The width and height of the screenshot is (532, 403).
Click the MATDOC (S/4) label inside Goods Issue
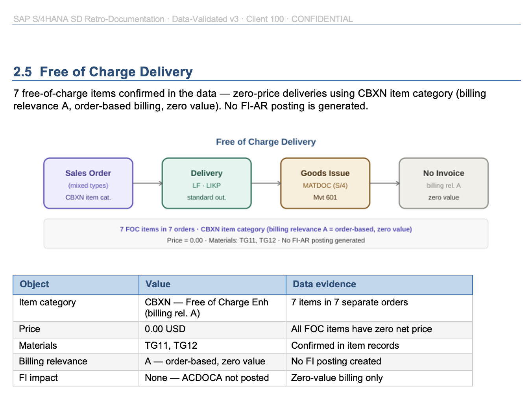(x=325, y=185)
